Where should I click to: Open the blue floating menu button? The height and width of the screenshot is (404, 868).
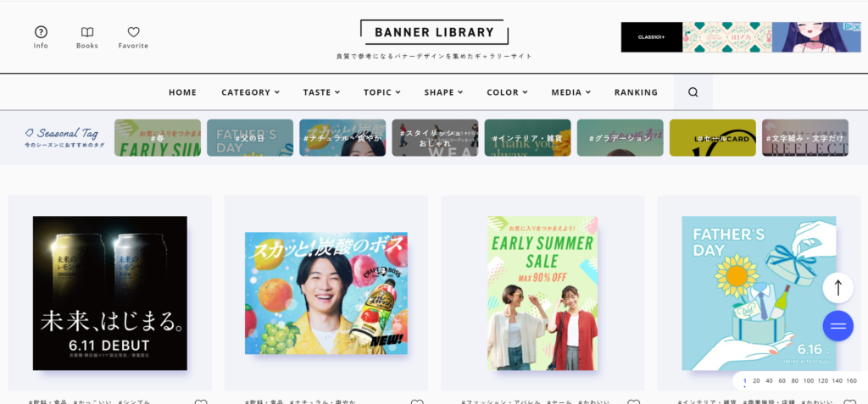838,326
